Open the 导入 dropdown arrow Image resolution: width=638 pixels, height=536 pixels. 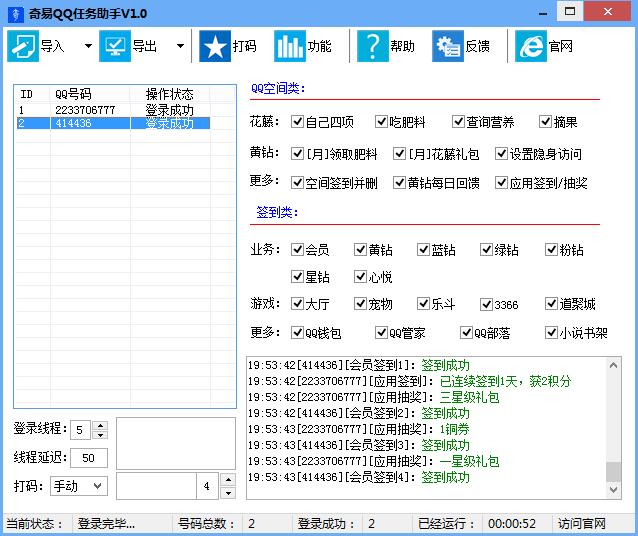point(88,46)
